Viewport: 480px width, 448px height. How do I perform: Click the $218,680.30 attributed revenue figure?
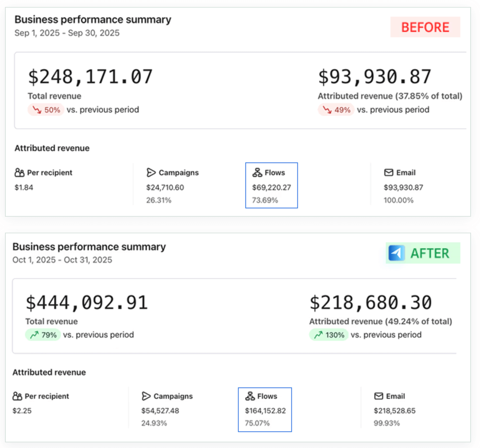click(370, 303)
